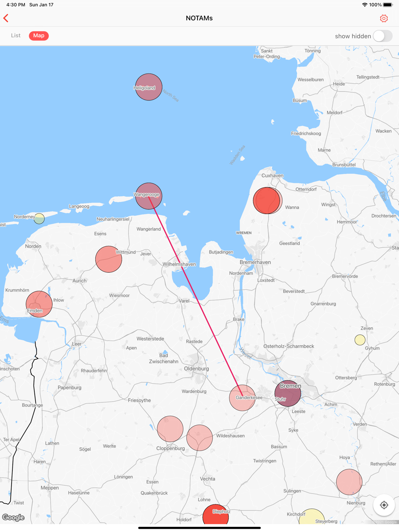This screenshot has width=399, height=532.
Task: Tap the Heligoland NOTAM circle
Action: click(x=148, y=87)
